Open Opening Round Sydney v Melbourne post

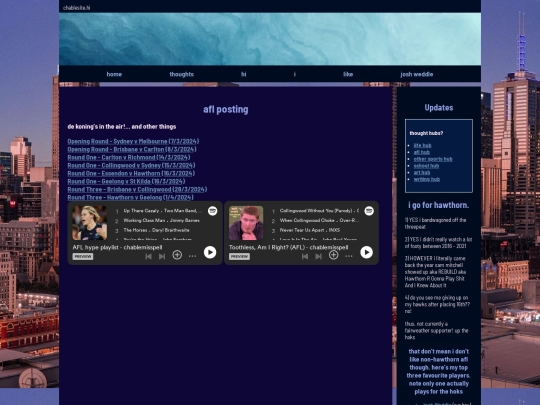(133, 141)
